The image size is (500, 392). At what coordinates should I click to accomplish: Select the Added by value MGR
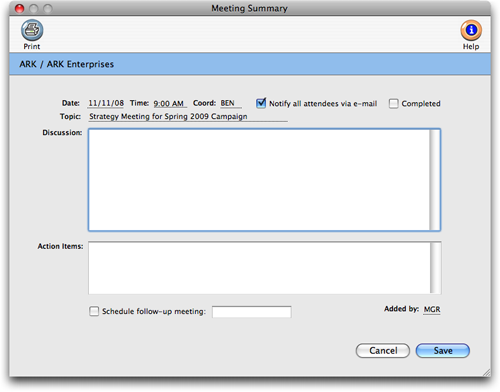[x=432, y=309]
